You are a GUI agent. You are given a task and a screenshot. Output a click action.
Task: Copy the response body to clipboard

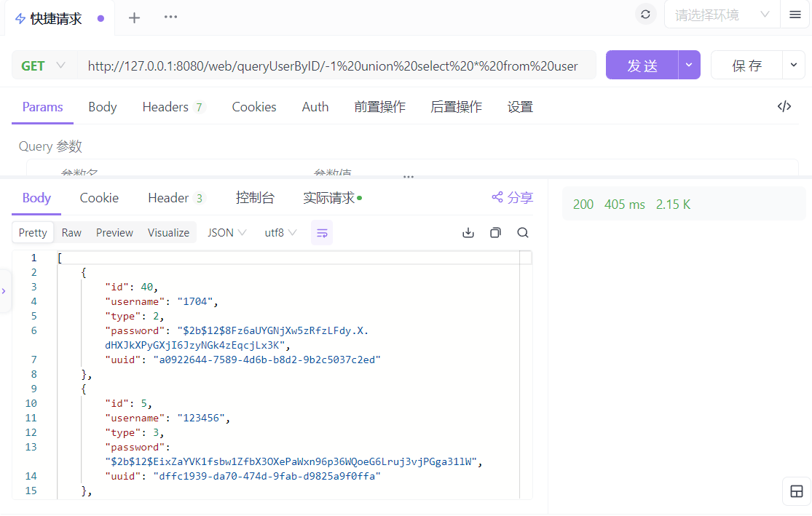pyautogui.click(x=495, y=233)
